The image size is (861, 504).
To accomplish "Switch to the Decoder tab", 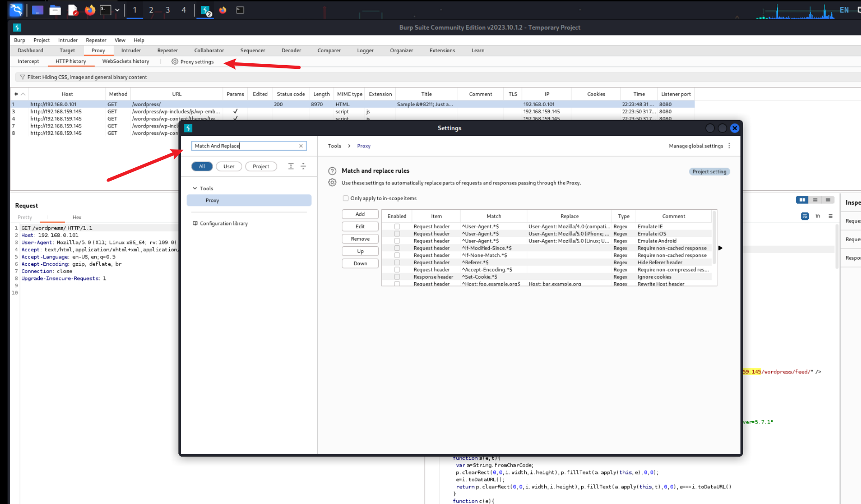I will pos(291,50).
